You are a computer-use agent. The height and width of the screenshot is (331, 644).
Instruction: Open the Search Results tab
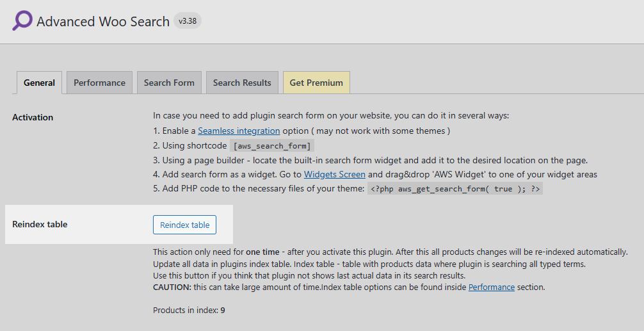coord(242,83)
